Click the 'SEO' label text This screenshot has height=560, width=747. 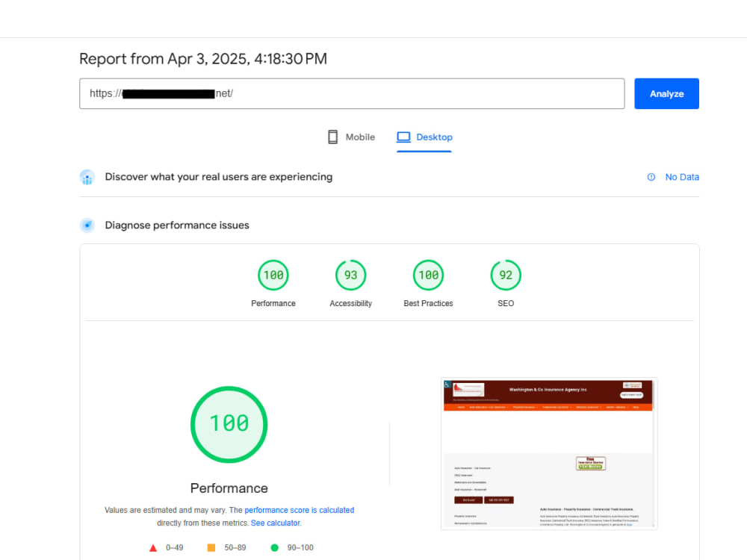506,303
